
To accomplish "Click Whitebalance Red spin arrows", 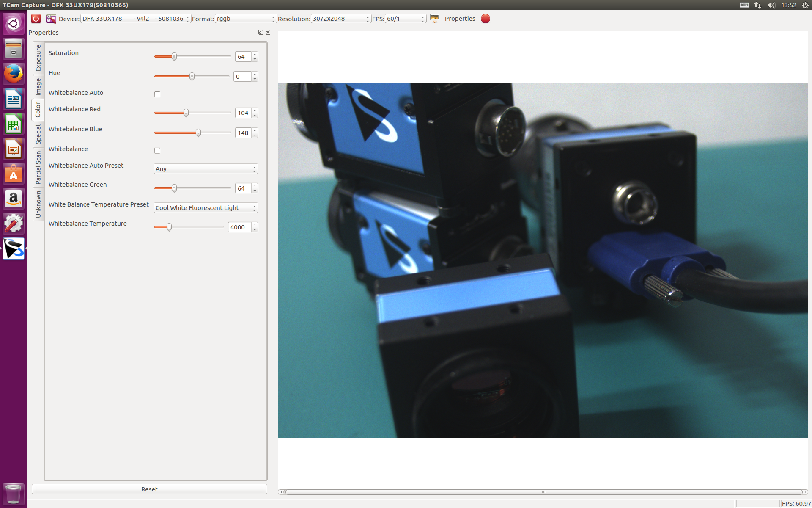I will [255, 113].
